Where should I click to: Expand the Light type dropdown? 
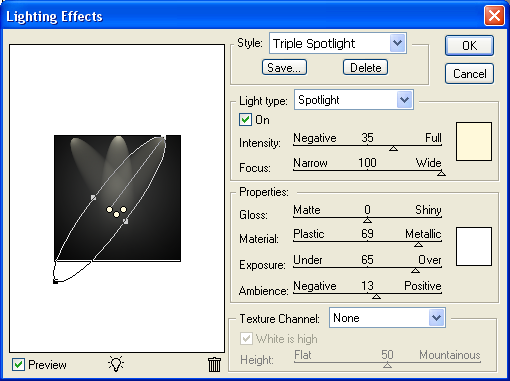[354, 99]
